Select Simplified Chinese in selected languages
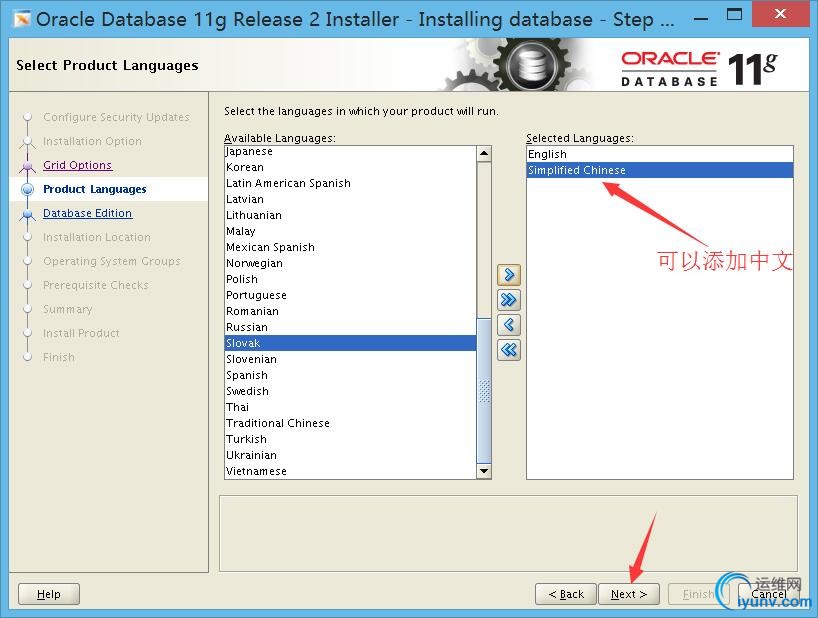818x618 pixels. tap(660, 170)
